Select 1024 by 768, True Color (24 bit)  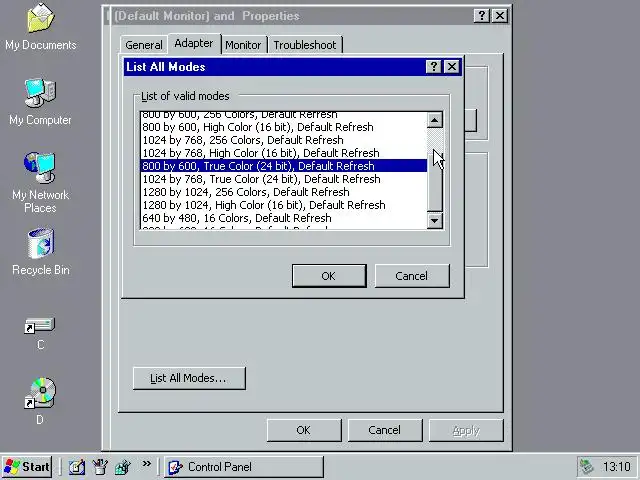pyautogui.click(x=283, y=179)
